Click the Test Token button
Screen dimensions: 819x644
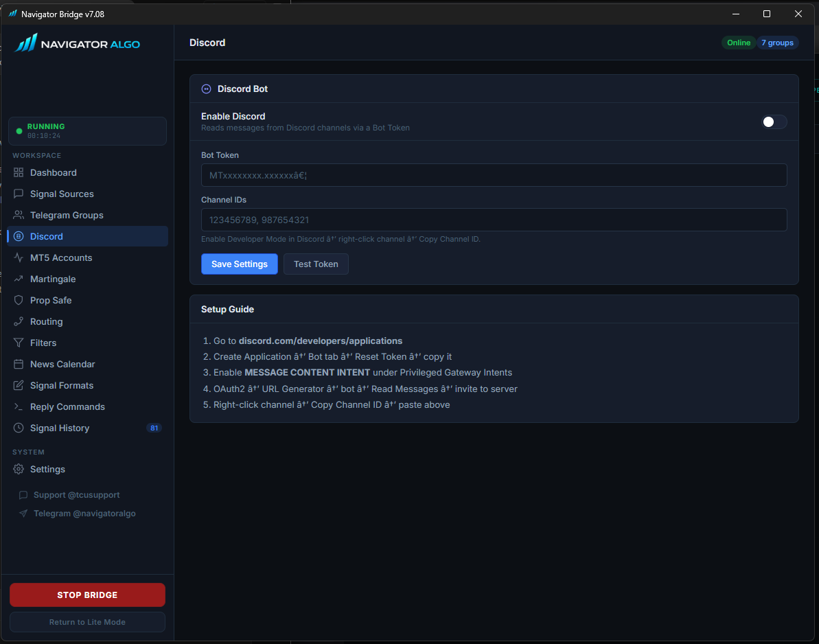[316, 264]
